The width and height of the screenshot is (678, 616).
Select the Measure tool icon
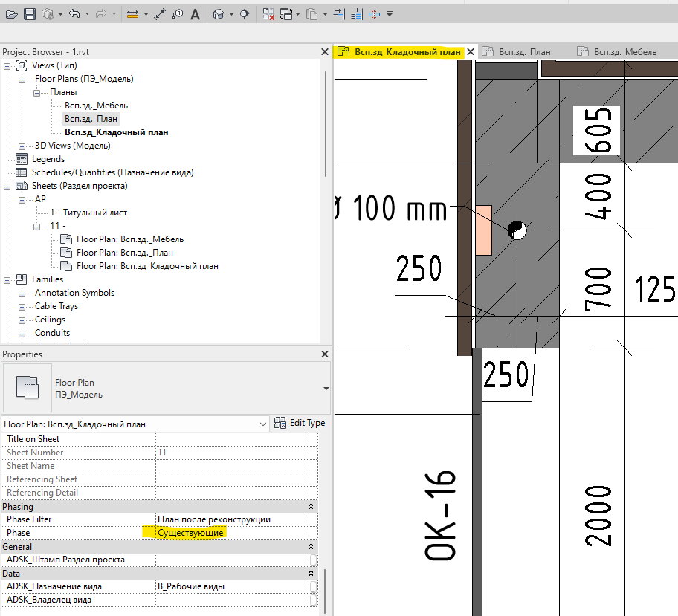(132, 14)
